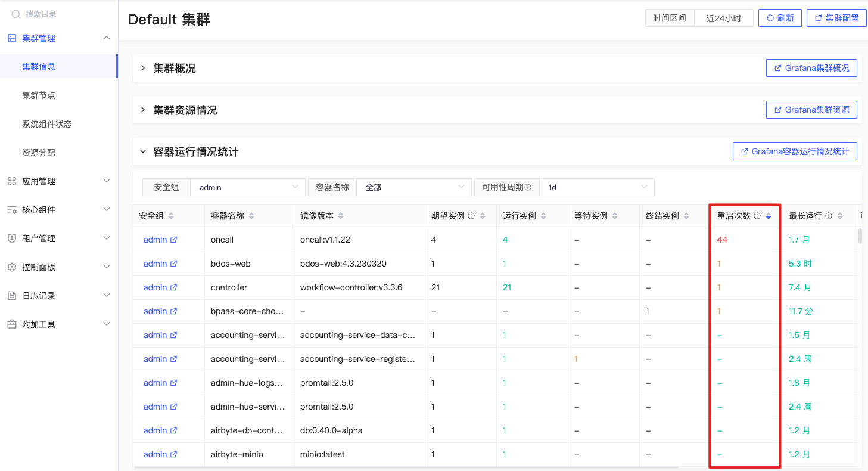This screenshot has height=471, width=868.
Task: Sort by 最长运行 column sort arrows
Action: (x=840, y=216)
